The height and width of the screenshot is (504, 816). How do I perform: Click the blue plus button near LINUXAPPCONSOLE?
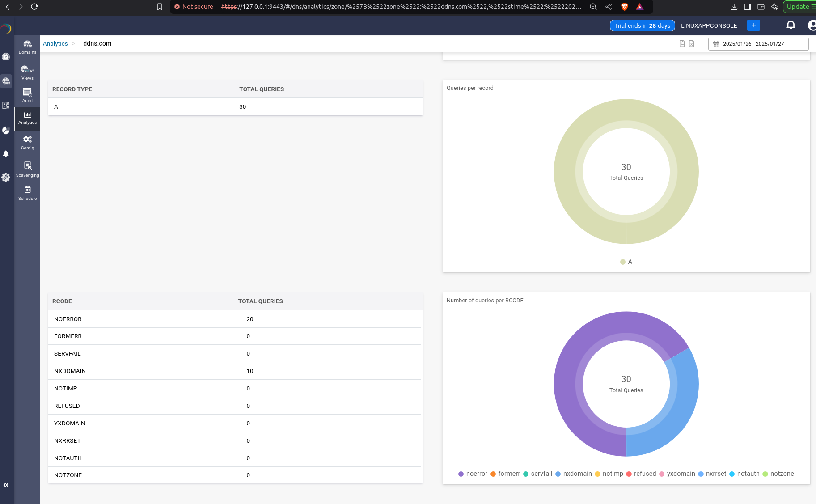point(753,25)
